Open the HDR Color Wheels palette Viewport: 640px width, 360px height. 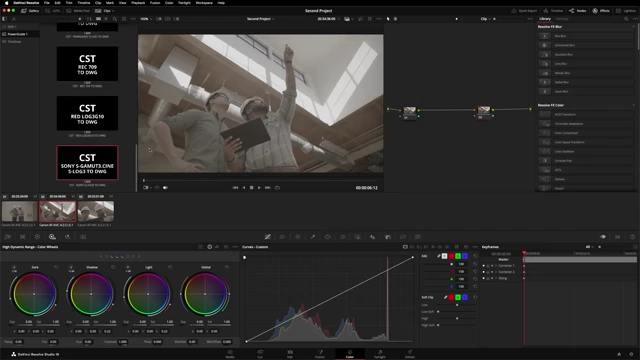click(52, 237)
